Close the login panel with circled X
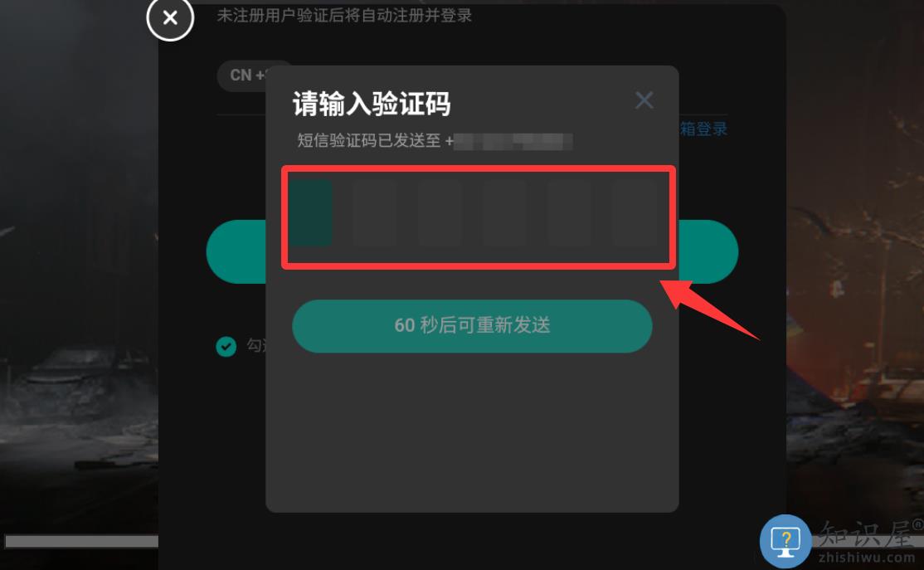This screenshot has height=570, width=924. (170, 17)
